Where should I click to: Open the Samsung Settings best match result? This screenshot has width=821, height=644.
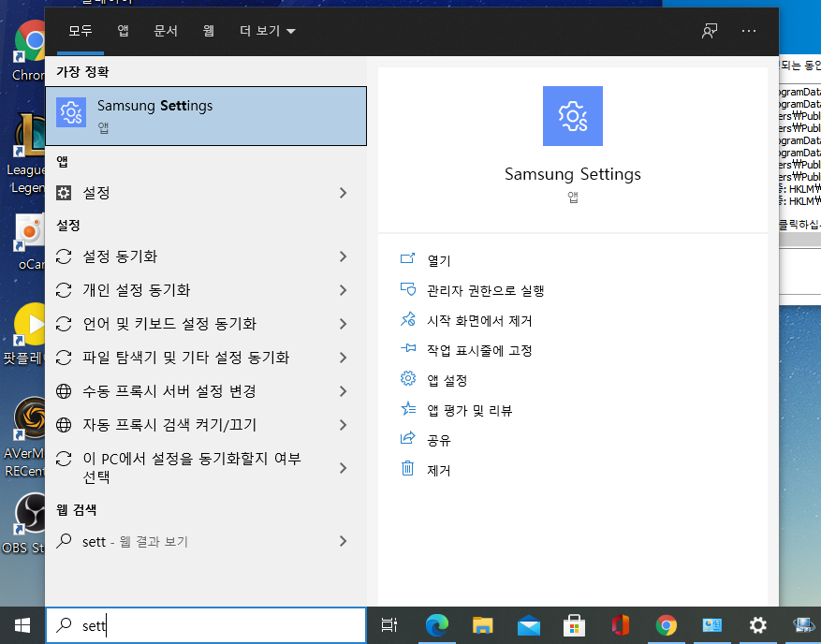click(206, 116)
